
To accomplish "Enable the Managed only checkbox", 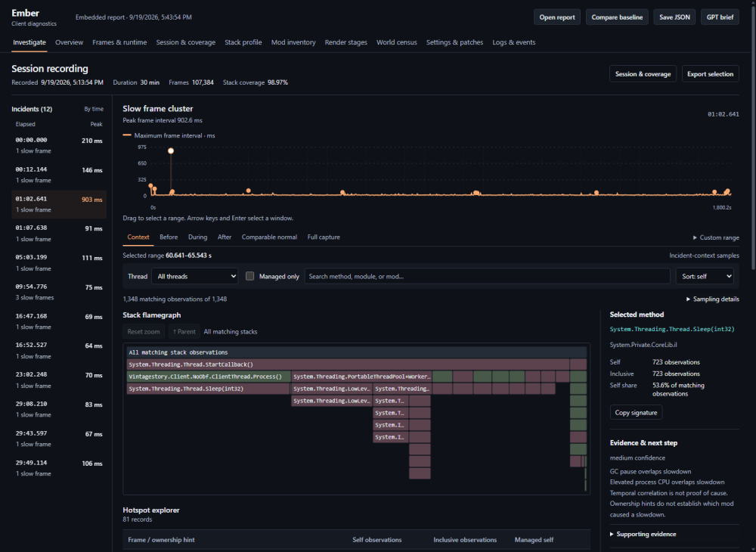I will click(249, 276).
